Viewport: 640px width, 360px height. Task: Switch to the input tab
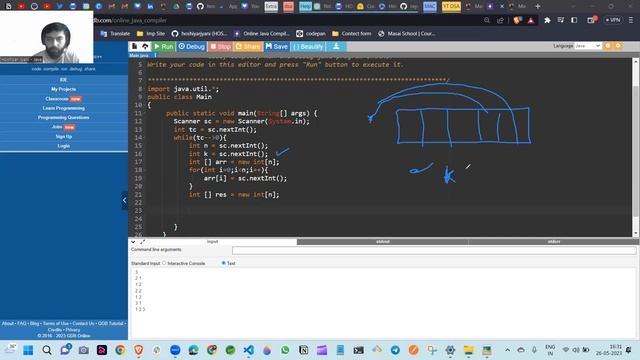coord(212,242)
